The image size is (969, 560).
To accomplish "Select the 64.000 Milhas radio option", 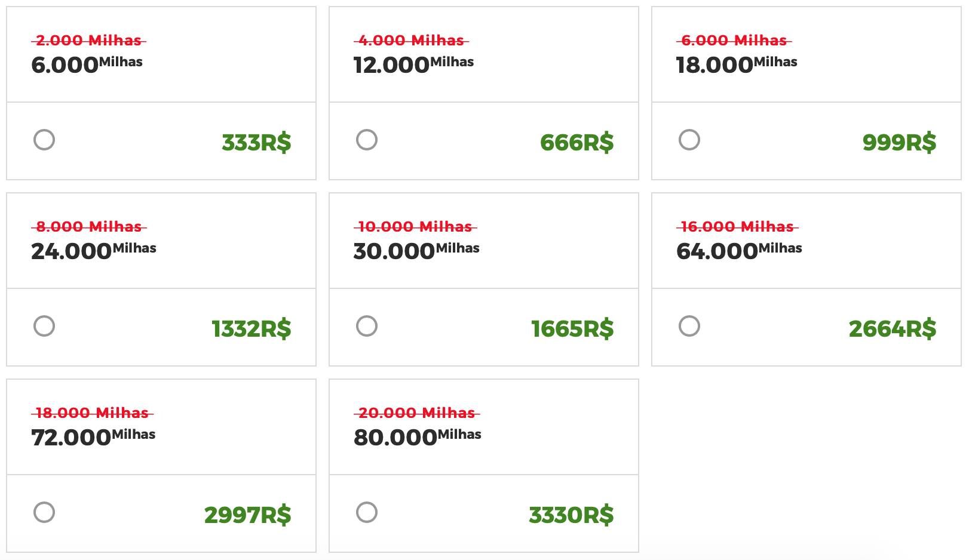I will (689, 326).
